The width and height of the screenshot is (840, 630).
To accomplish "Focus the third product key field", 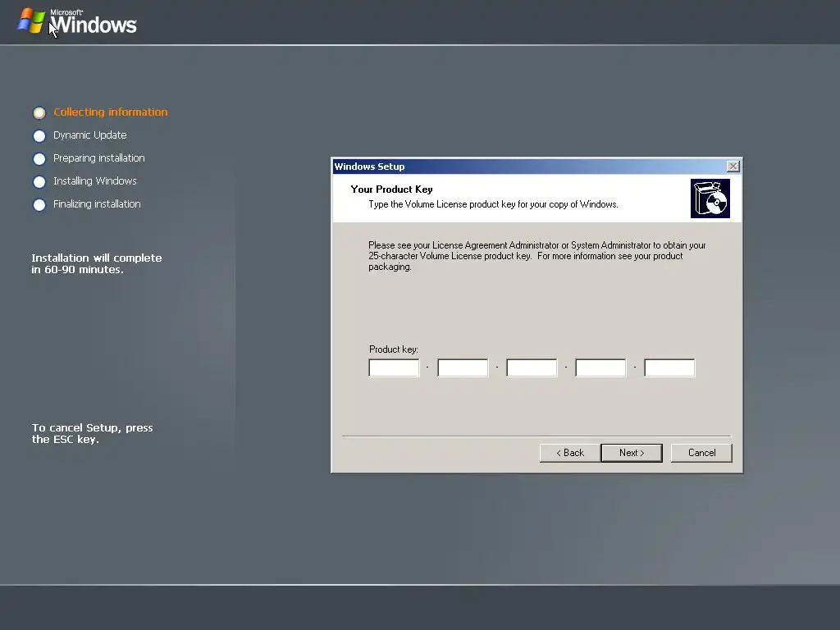I will click(532, 367).
